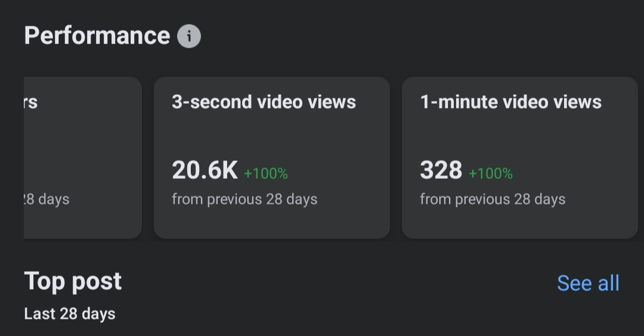Screen dimensions: 644x336
Task: Open the See all link for Top post
Action: 588,283
